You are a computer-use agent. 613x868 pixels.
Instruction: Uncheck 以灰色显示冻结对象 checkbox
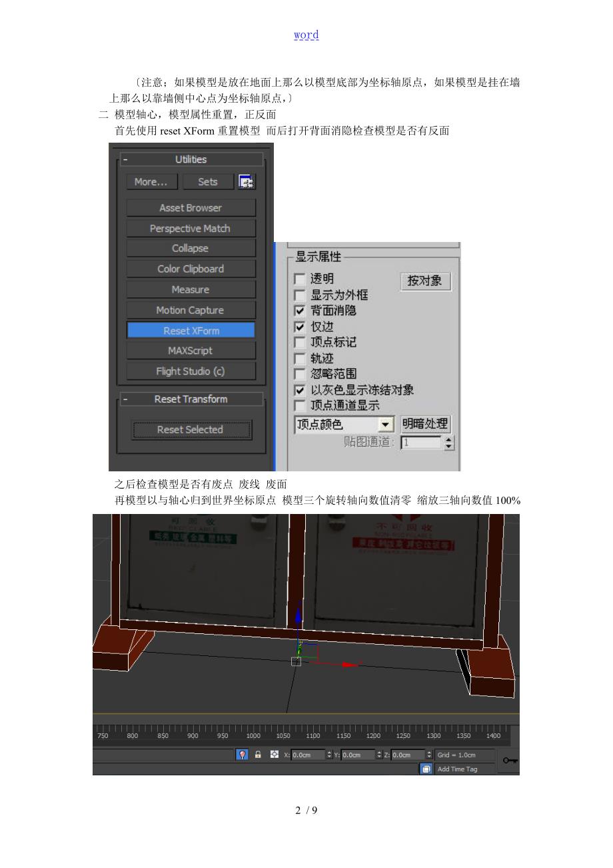300,390
